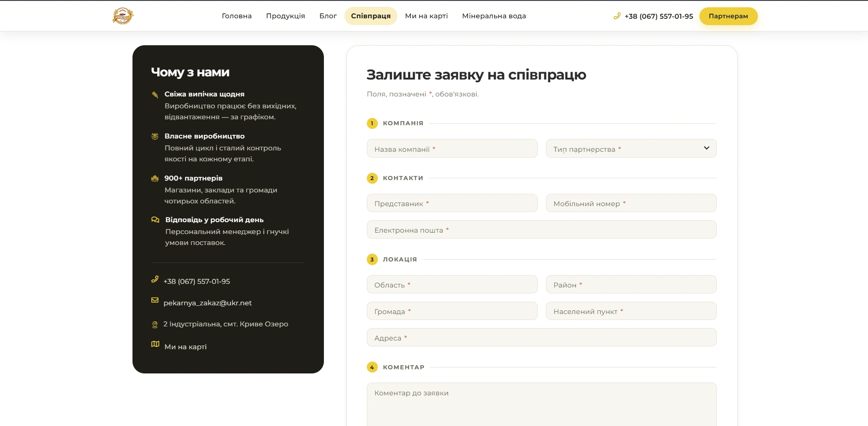Screen dimensions: 868x426
Task: Click the Партнерам button
Action: click(x=728, y=16)
